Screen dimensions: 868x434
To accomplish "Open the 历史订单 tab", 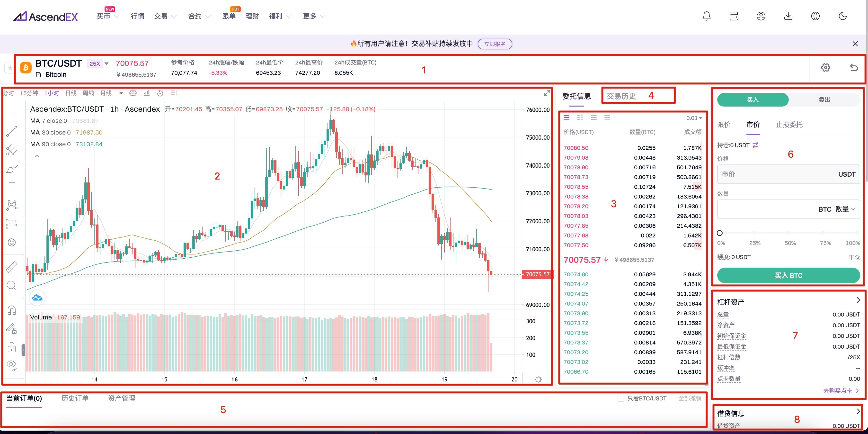I will click(75, 398).
